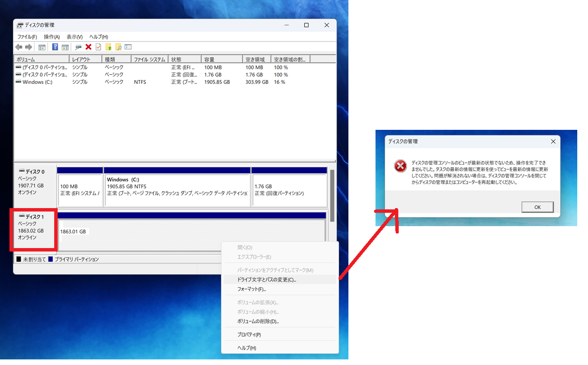The image size is (588, 365).
Task: Click the red X delete volume icon
Action: pos(88,46)
